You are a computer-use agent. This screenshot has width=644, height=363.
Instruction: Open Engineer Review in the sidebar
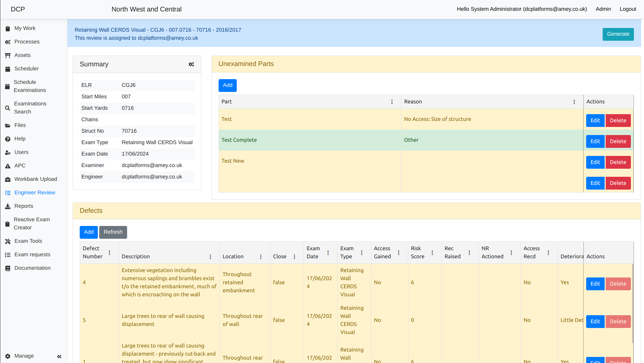35,193
